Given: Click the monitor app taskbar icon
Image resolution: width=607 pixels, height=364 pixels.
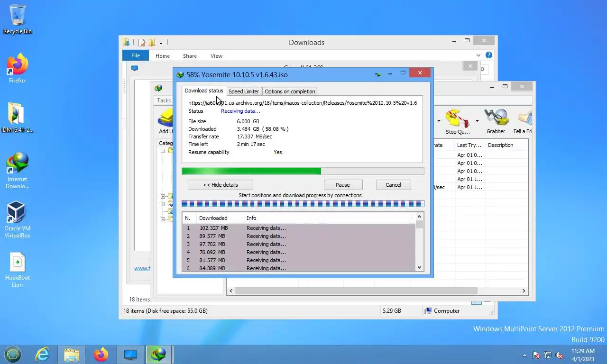Looking at the screenshot, I should tap(130, 355).
